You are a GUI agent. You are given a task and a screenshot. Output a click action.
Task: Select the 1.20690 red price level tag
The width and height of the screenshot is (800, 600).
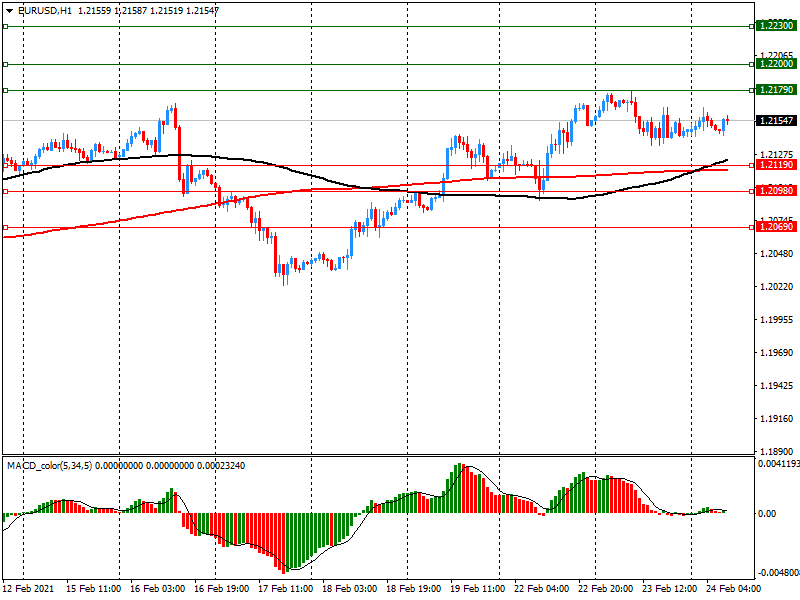pos(775,228)
